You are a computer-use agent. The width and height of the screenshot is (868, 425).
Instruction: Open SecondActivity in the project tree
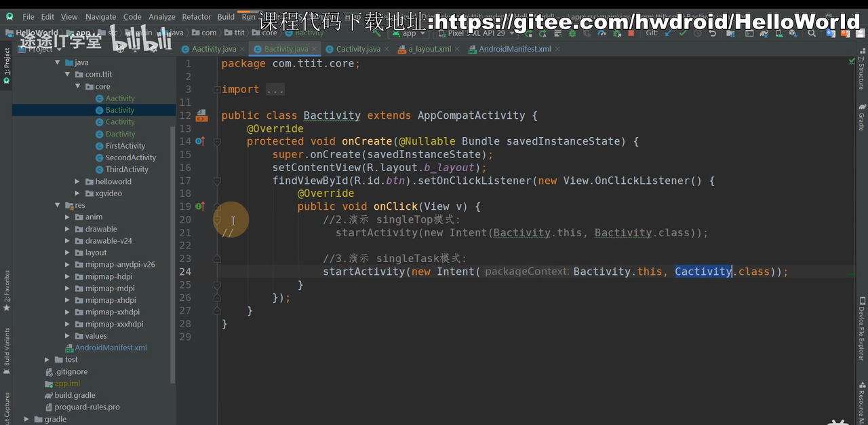tap(130, 158)
